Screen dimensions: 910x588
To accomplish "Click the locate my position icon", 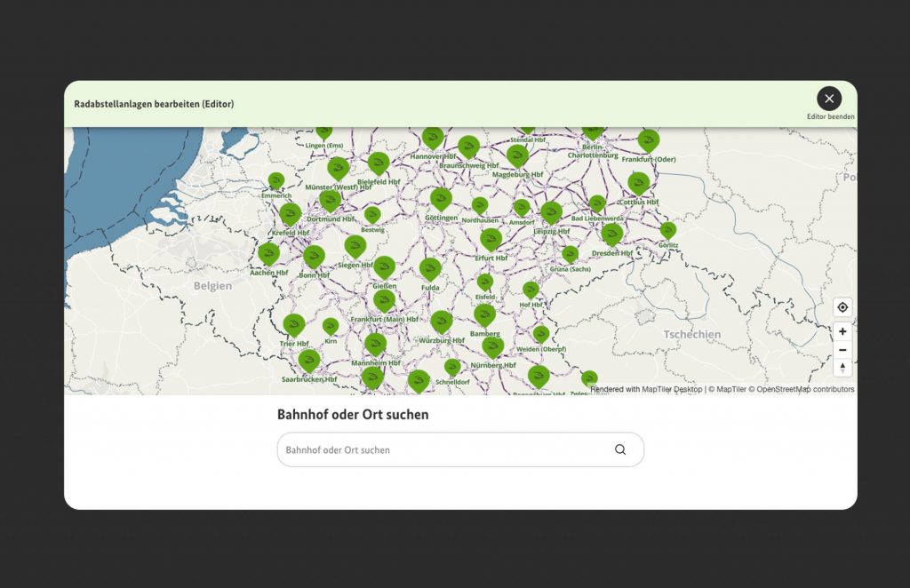I will pyautogui.click(x=842, y=307).
